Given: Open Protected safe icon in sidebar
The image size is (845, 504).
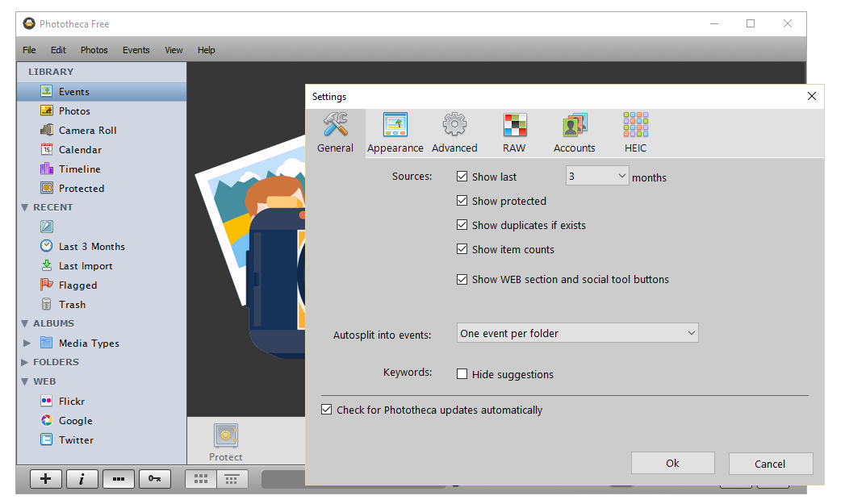Looking at the screenshot, I should [47, 188].
